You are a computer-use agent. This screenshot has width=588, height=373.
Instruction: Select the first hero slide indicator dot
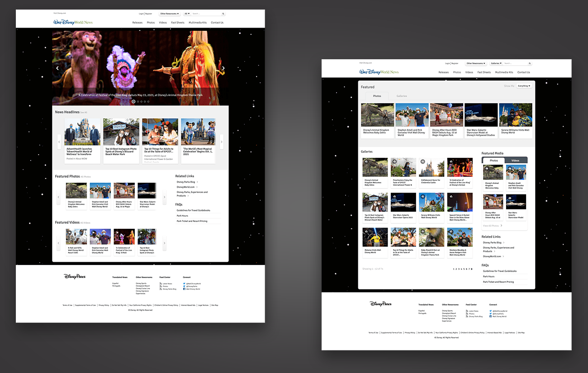(133, 102)
